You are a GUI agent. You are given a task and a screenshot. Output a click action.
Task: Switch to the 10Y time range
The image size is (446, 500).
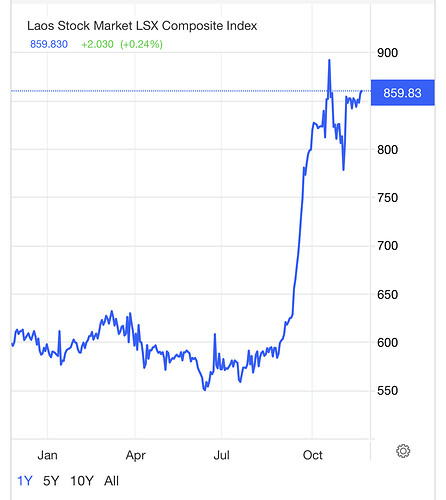82,481
